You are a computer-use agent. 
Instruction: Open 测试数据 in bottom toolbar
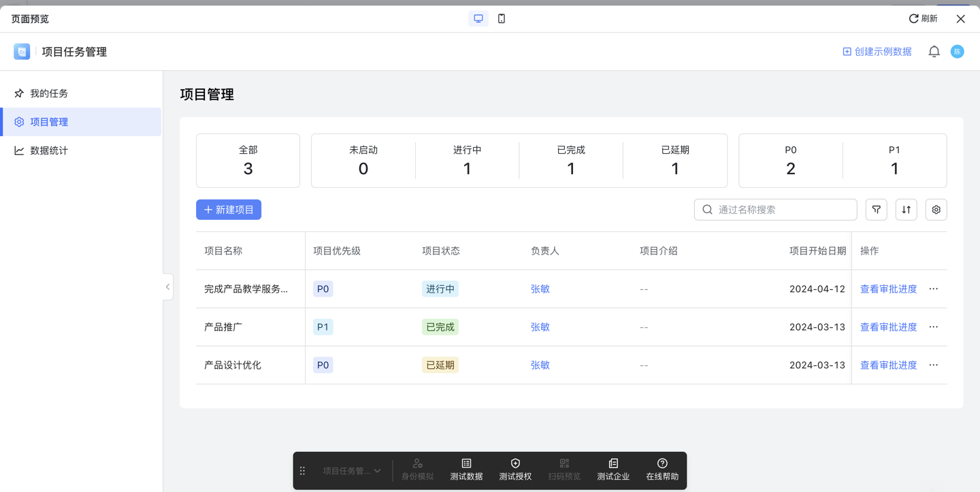click(x=466, y=470)
